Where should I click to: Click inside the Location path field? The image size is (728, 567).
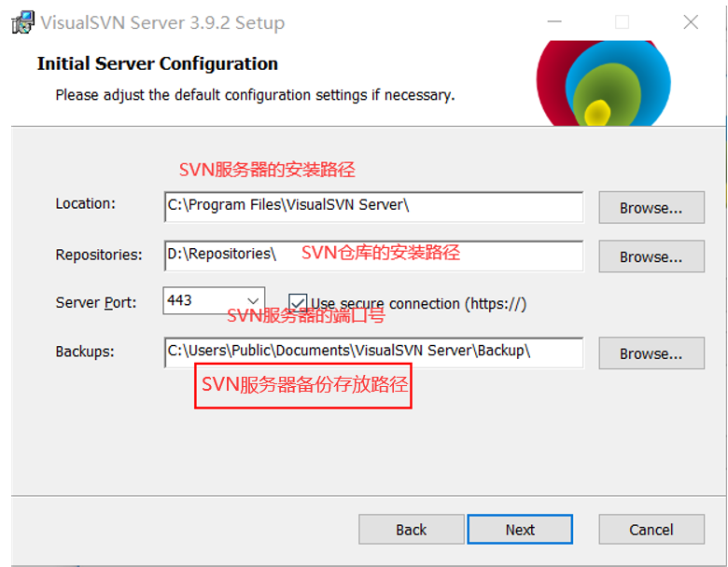click(x=373, y=207)
